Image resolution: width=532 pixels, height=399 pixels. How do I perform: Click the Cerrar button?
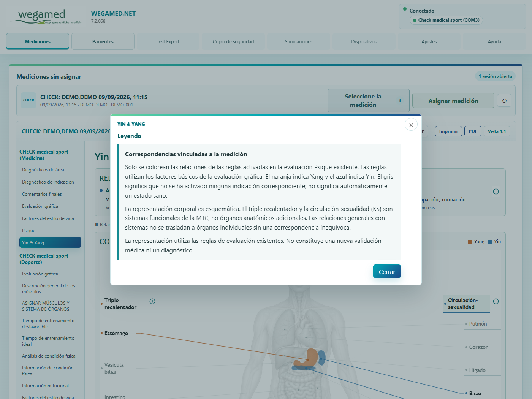[387, 271]
